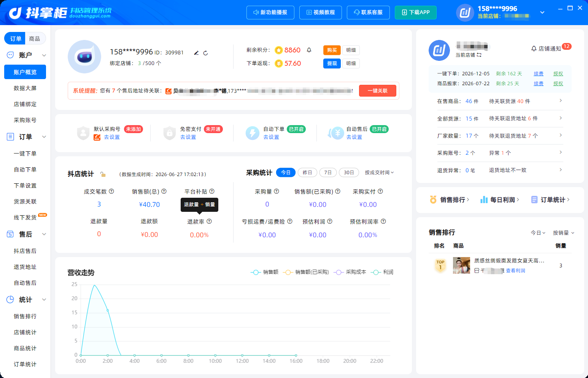This screenshot has width=588, height=378.
Task: Open the account dropdown arrow in top bar
Action: (x=542, y=13)
